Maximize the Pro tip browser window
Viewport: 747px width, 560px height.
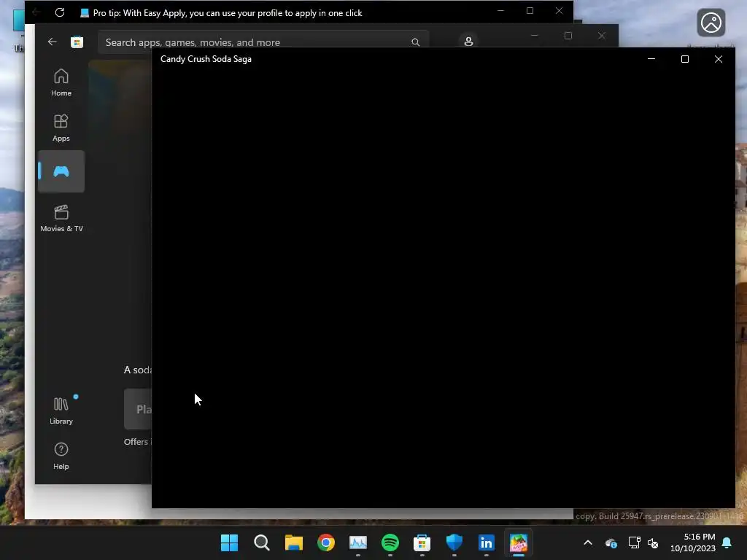(x=530, y=10)
